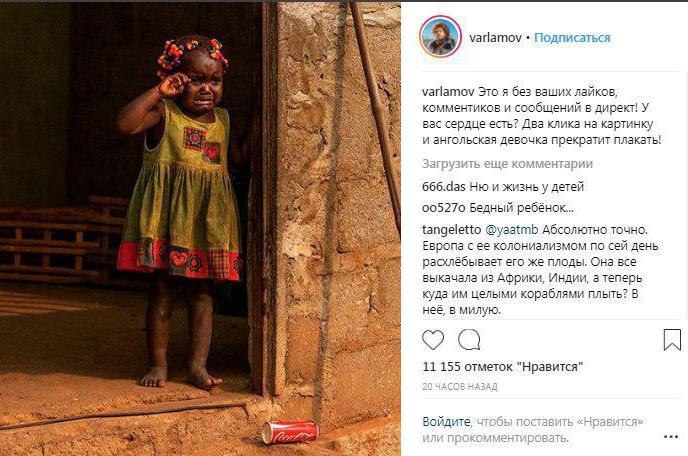688x456 pixels.
Task: Open the varlamov username in the post header
Action: [495, 38]
